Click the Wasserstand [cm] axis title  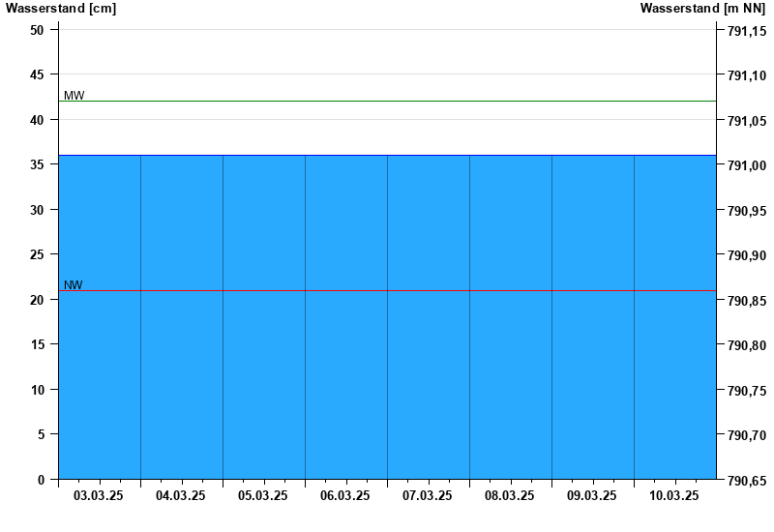pos(61,9)
